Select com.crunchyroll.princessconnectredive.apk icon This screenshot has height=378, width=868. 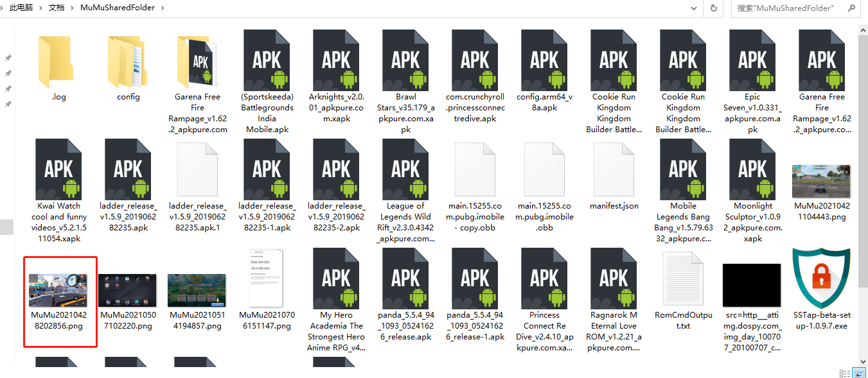coord(475,60)
